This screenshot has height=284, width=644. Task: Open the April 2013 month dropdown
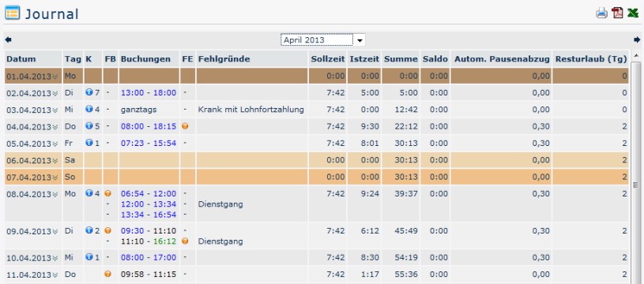click(323, 39)
